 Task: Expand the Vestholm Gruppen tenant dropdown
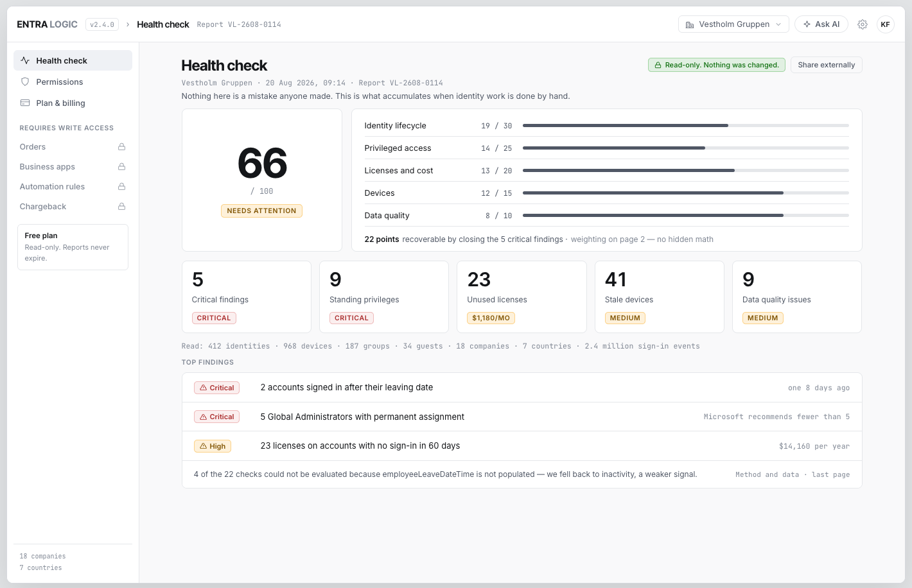tap(733, 24)
